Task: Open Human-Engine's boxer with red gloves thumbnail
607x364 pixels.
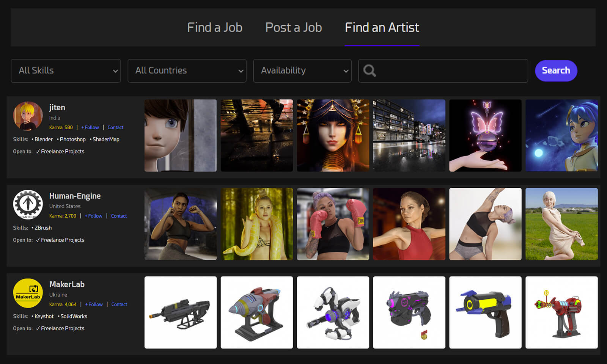Action: (x=333, y=224)
